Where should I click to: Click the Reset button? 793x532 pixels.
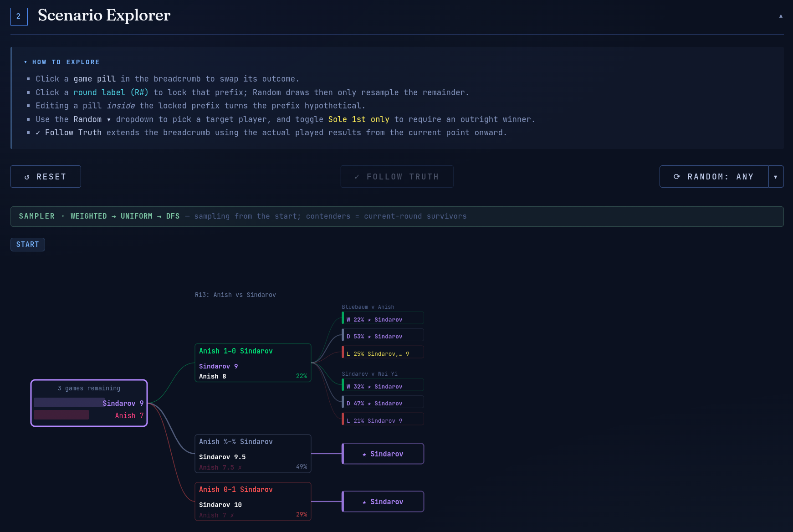pyautogui.click(x=46, y=177)
